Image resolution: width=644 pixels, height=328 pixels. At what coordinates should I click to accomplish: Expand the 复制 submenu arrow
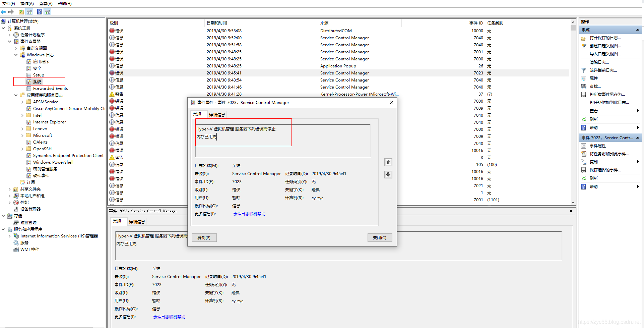638,162
